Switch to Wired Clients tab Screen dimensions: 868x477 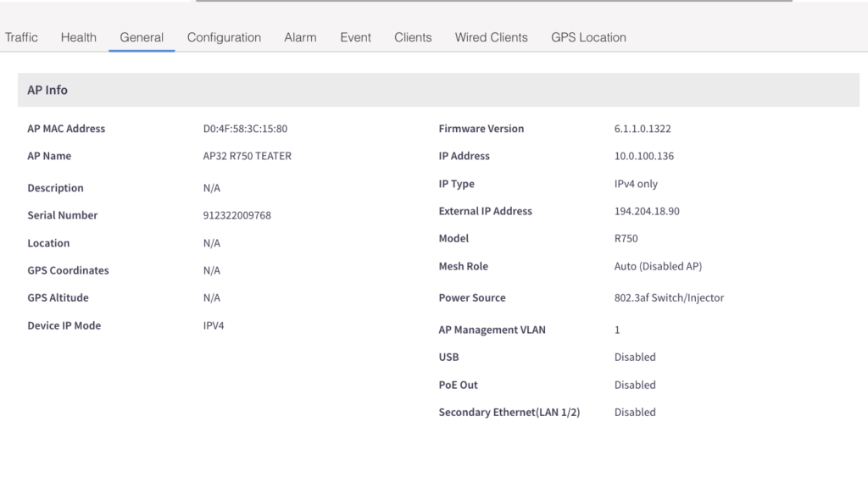491,37
